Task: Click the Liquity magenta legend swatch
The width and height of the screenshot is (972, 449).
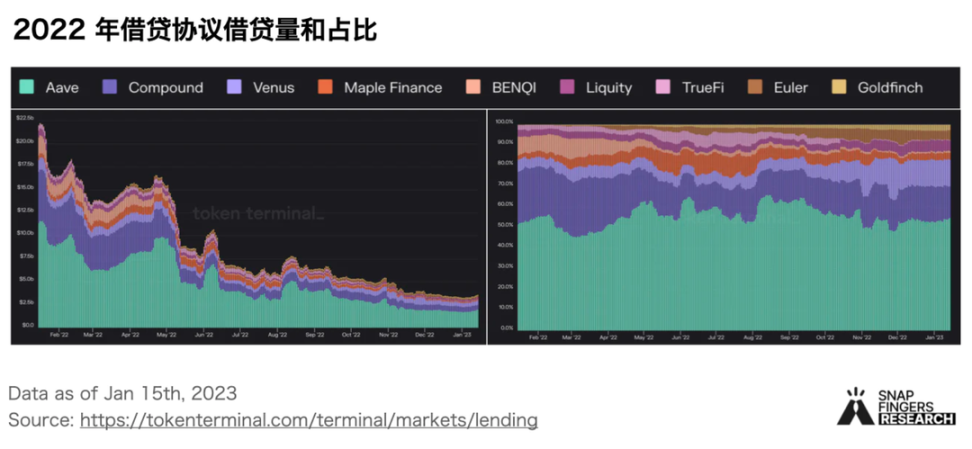Action: tap(567, 87)
